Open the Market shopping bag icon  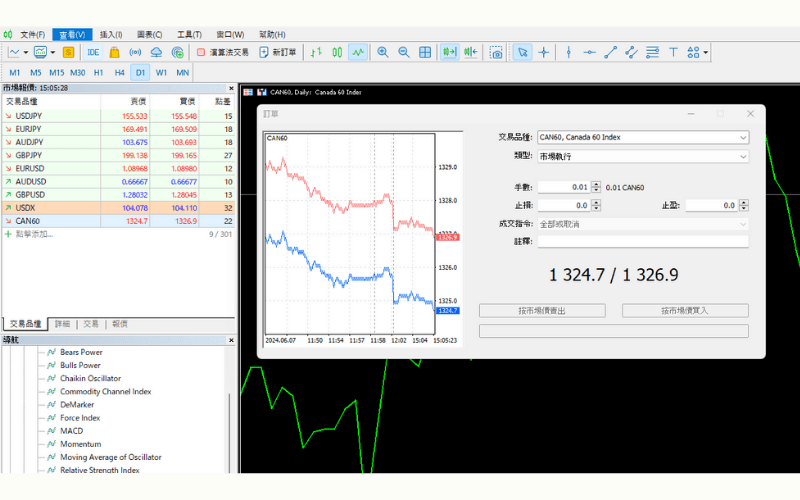click(x=114, y=52)
